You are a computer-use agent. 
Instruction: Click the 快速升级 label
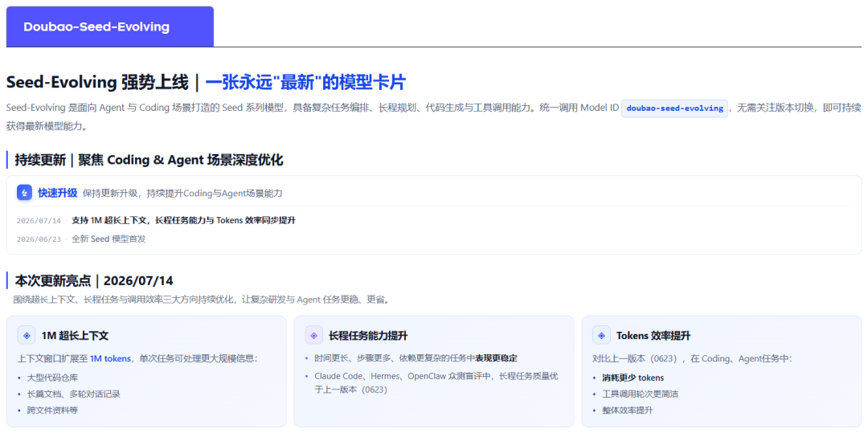pos(58,193)
